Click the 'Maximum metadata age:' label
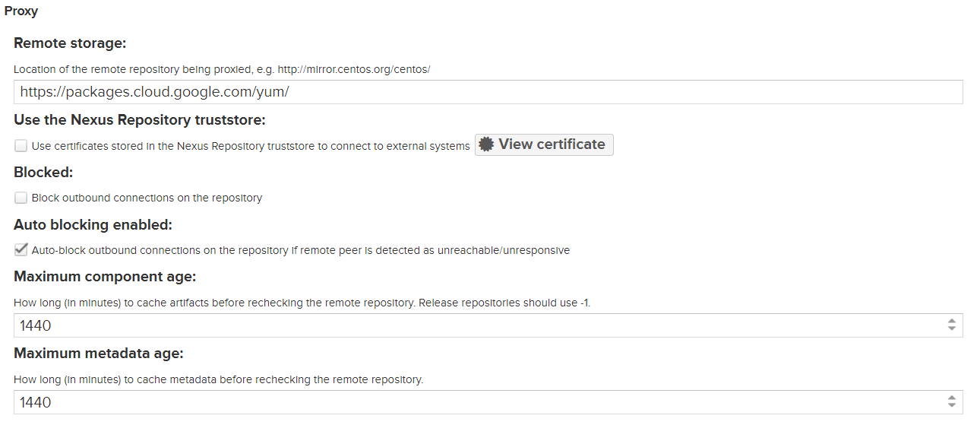This screenshot has width=980, height=425. click(99, 354)
